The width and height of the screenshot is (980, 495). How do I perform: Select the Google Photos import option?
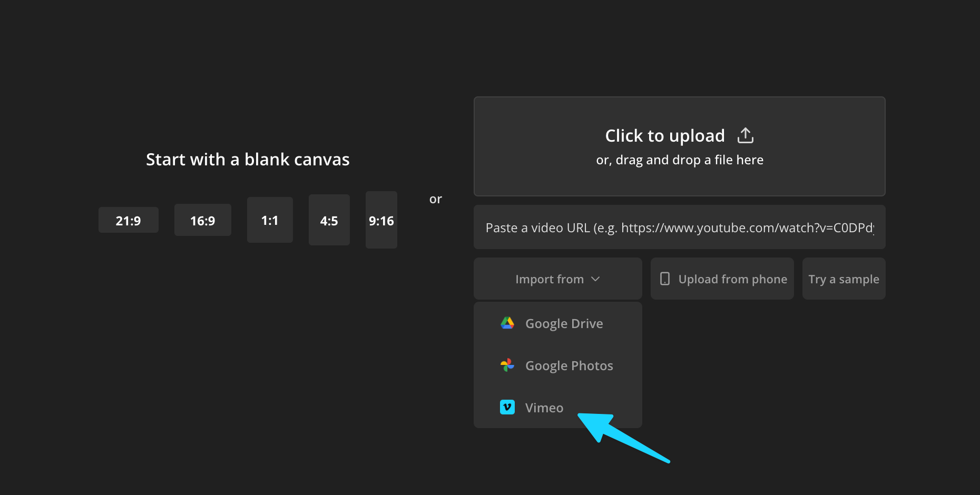pyautogui.click(x=569, y=365)
